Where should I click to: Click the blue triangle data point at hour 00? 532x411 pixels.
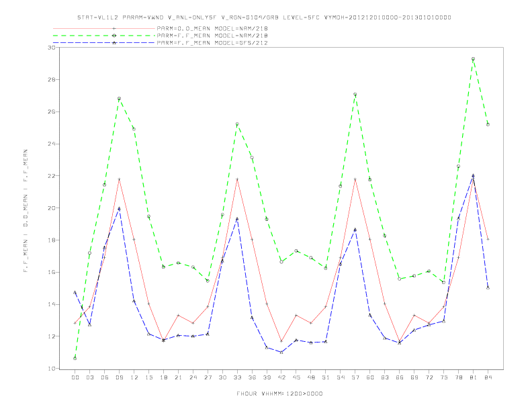click(75, 292)
